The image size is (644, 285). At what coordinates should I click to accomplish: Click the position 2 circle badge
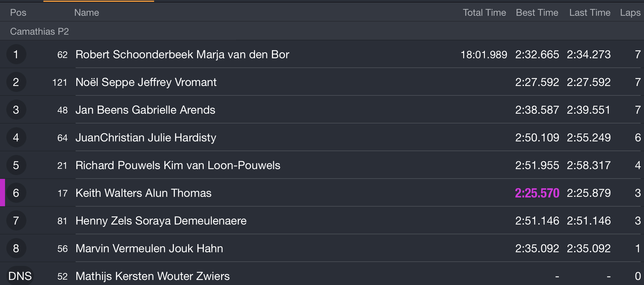(16, 82)
